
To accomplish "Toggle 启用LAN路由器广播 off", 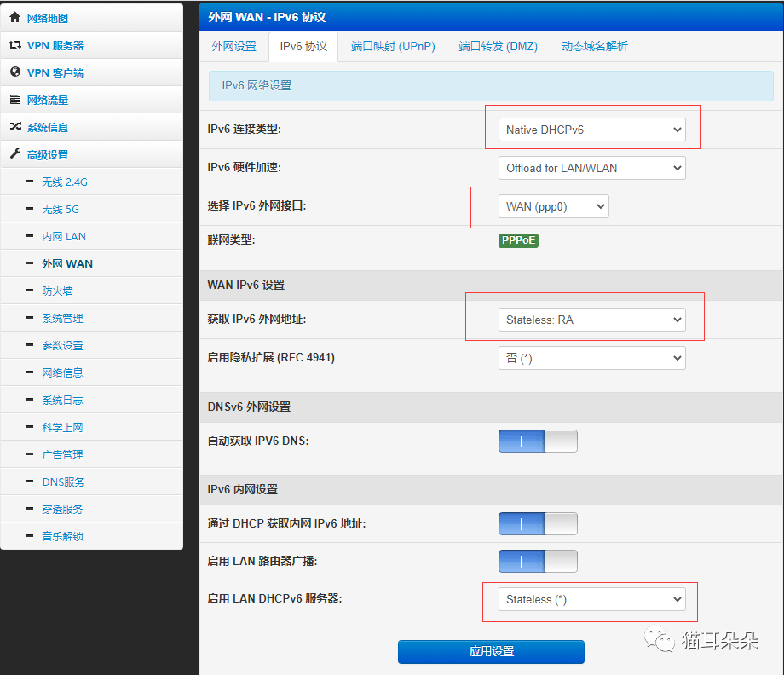I will (x=538, y=561).
